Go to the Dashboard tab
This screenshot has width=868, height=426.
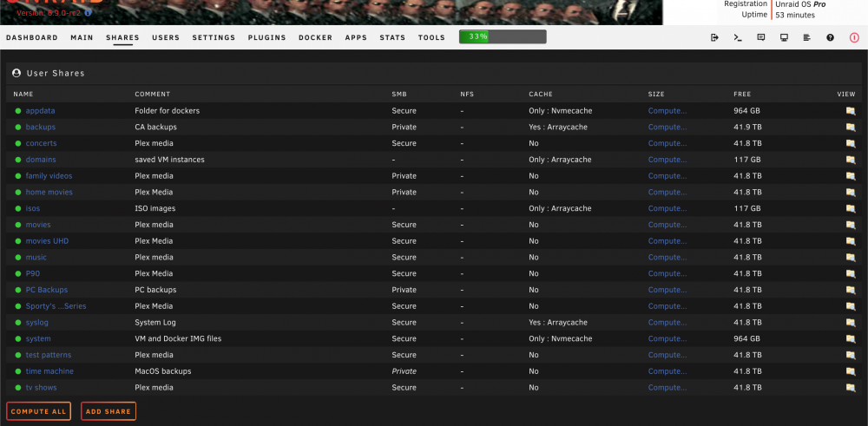click(32, 37)
